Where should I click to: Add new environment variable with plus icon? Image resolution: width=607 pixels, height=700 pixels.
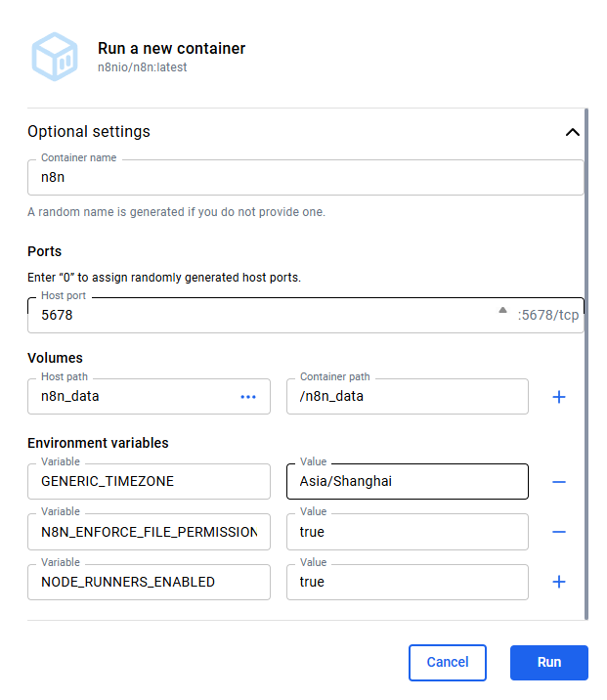click(x=559, y=582)
